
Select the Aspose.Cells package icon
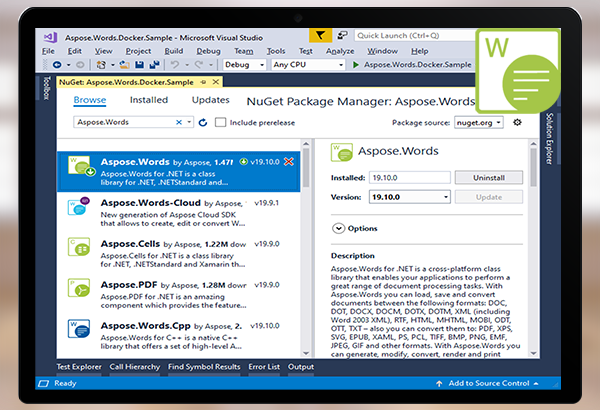pyautogui.click(x=78, y=249)
